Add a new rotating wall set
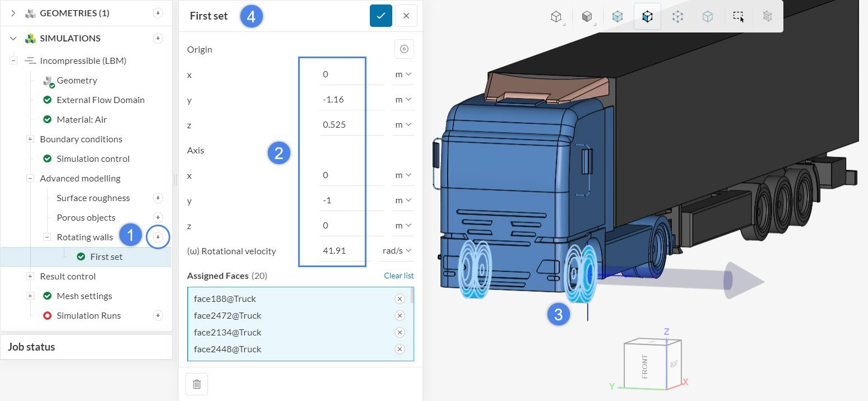This screenshot has width=868, height=401. click(158, 237)
